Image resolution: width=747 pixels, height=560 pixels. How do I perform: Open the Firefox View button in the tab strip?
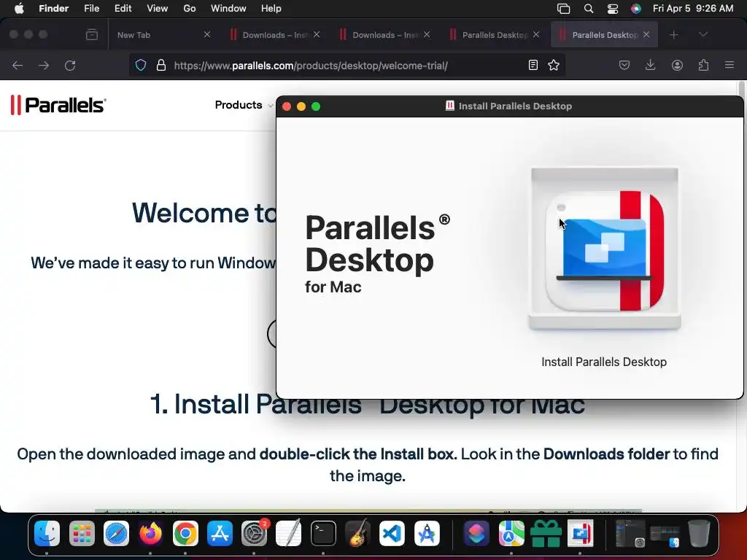click(91, 35)
